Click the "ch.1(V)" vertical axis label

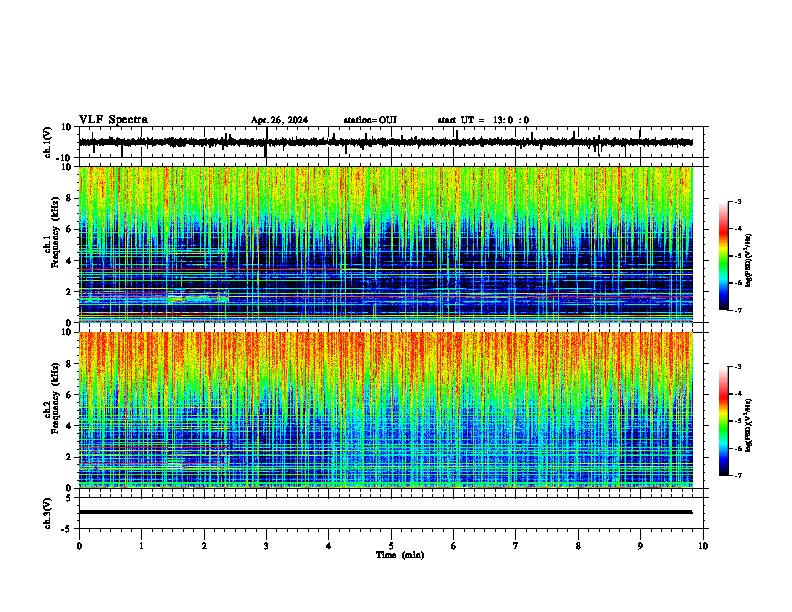48,142
